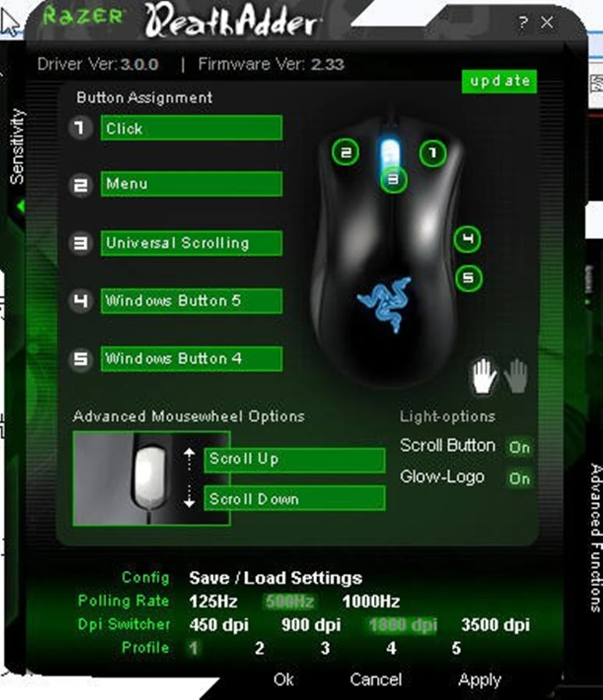Click Save / Load Settings

pyautogui.click(x=275, y=578)
